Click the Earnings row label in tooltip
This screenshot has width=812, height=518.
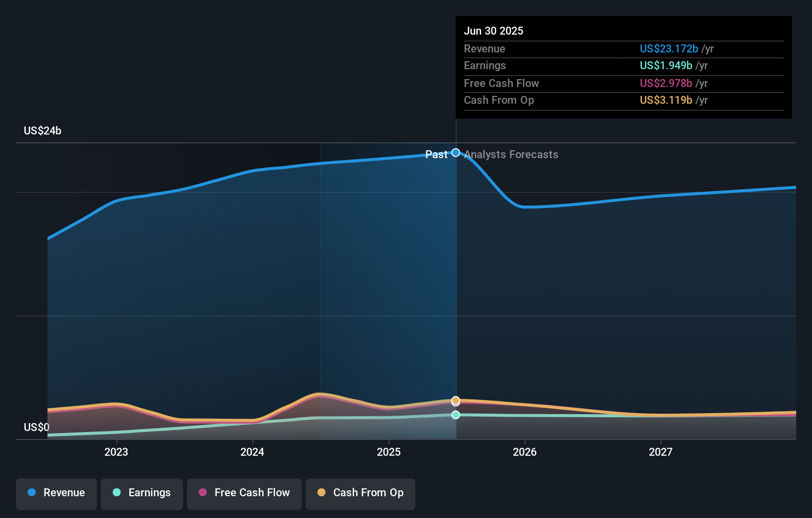[x=485, y=65]
